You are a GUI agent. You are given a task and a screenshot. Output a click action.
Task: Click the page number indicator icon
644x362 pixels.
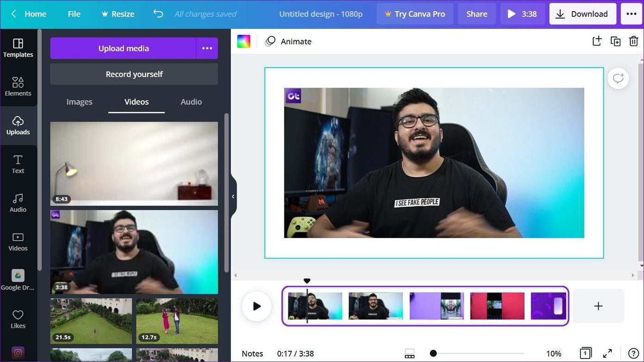(x=585, y=353)
